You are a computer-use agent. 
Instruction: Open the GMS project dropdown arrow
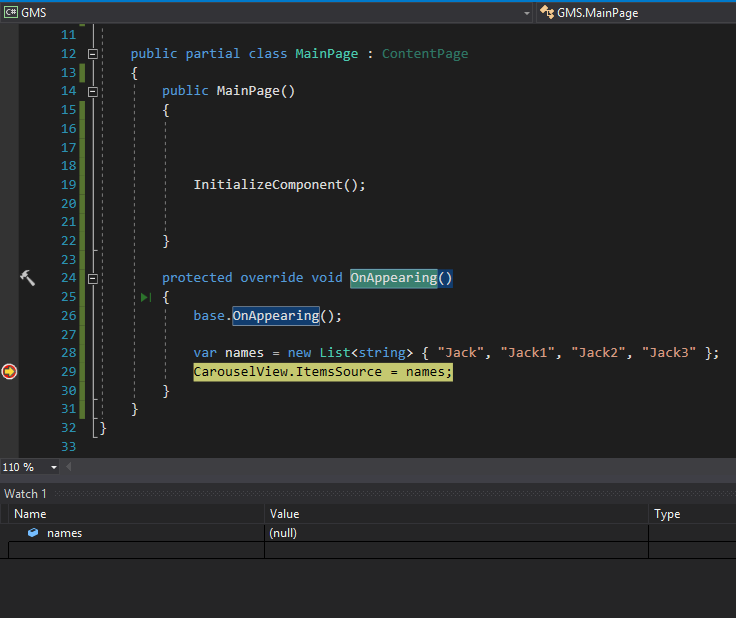(527, 13)
